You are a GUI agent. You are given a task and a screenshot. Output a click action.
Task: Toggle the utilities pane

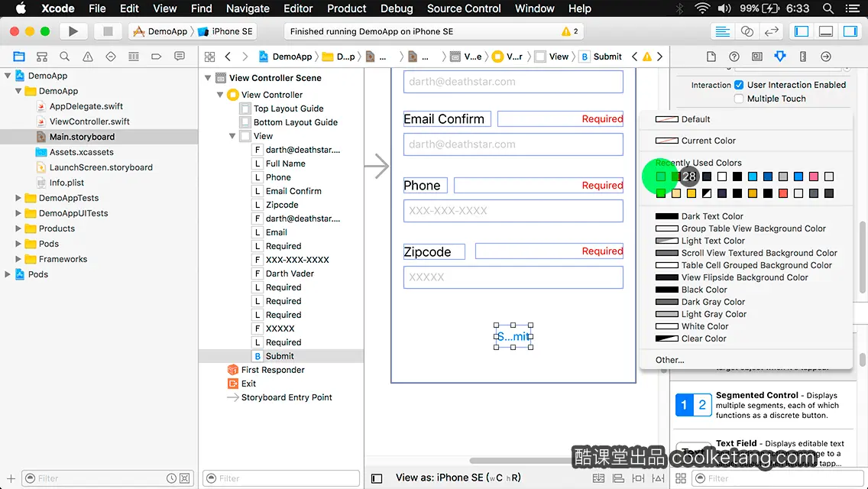[850, 31]
